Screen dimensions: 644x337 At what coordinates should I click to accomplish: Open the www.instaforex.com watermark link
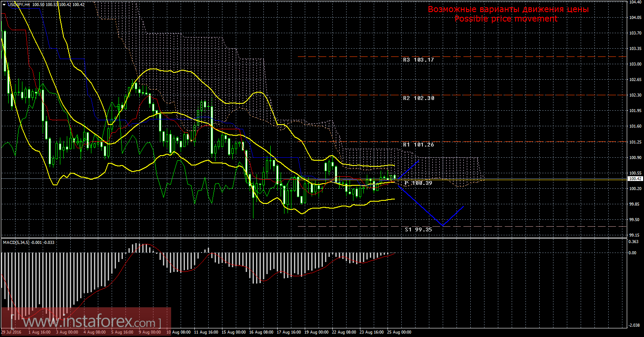point(85,322)
